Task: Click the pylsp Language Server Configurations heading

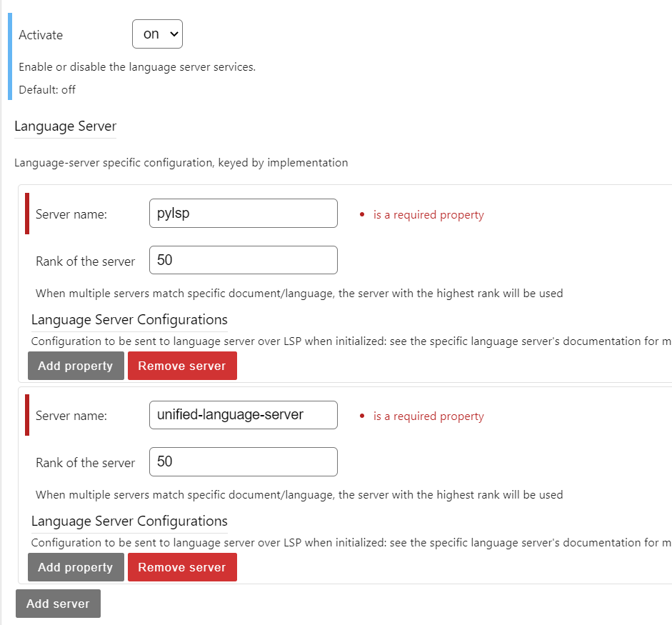Action: [129, 320]
